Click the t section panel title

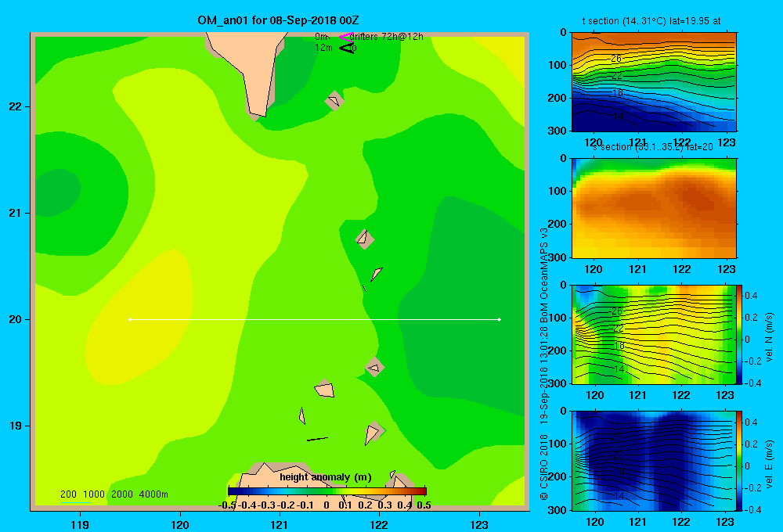(x=651, y=21)
